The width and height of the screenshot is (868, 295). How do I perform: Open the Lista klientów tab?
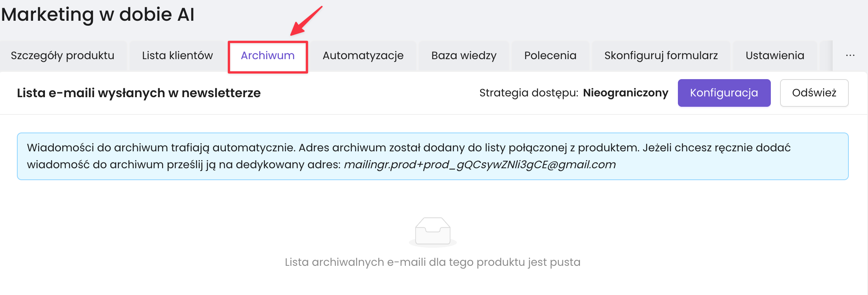(177, 56)
